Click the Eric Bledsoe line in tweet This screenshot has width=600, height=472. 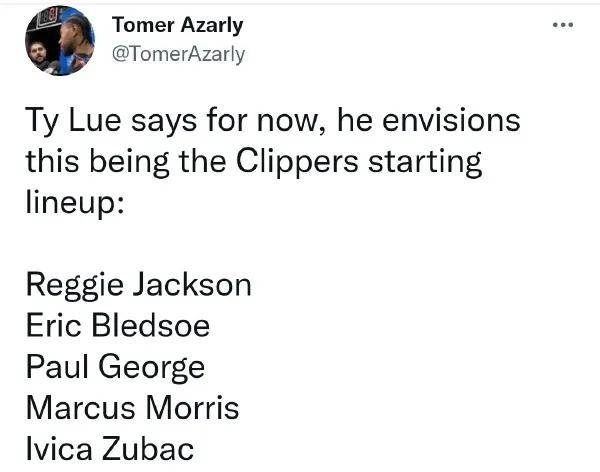[x=118, y=326]
